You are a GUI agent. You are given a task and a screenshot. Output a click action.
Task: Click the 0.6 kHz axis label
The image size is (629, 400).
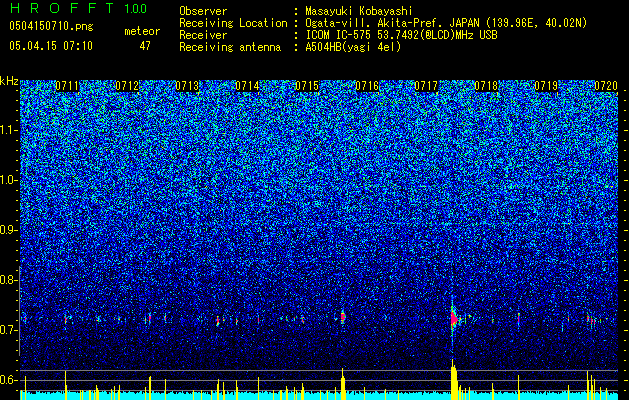click(x=8, y=380)
